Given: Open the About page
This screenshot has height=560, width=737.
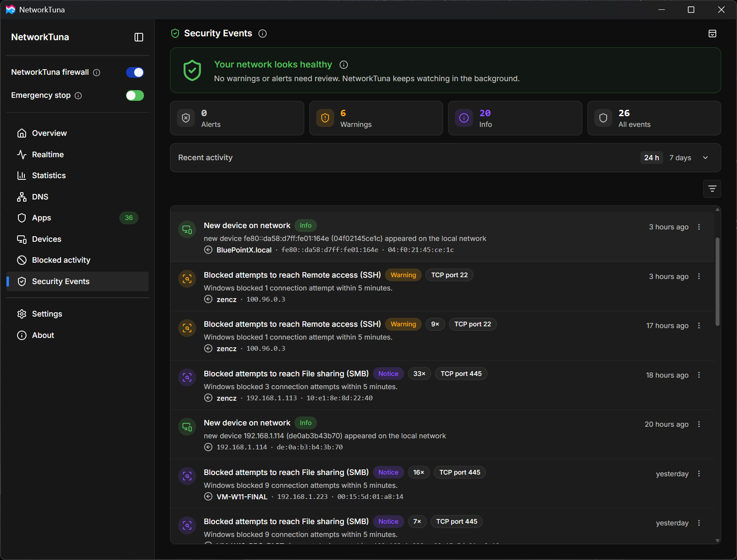Looking at the screenshot, I should point(77,335).
